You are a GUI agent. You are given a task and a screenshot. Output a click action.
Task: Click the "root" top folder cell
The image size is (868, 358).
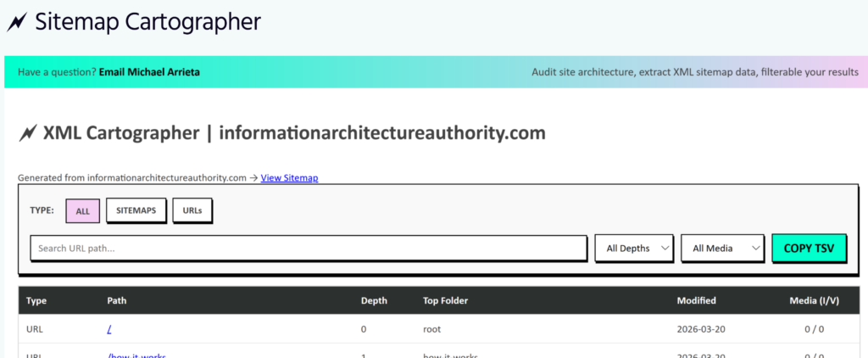(431, 329)
